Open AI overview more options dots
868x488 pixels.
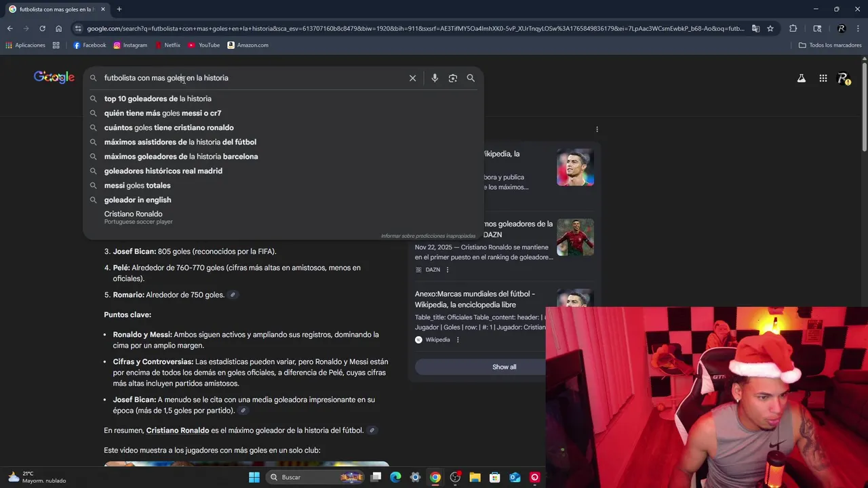pyautogui.click(x=597, y=129)
